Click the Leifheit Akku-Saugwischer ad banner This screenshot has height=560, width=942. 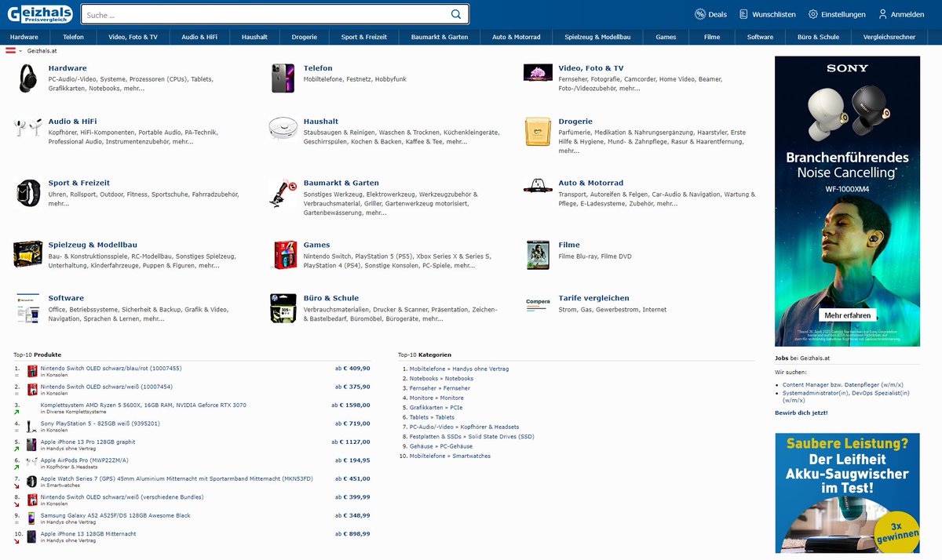(x=847, y=493)
